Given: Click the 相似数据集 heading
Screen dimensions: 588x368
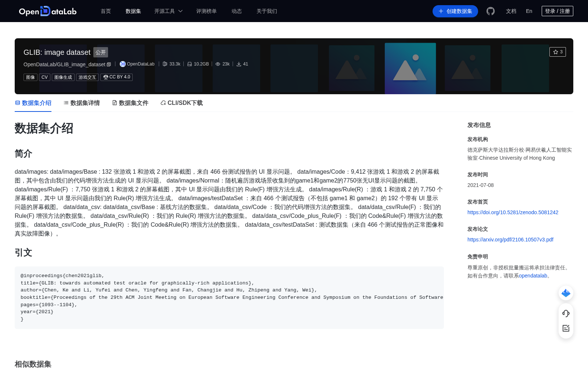Looking at the screenshot, I should tap(33, 364).
